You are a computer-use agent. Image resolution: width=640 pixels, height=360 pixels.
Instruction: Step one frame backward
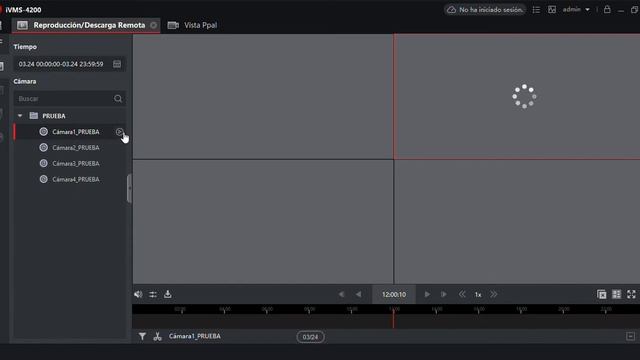click(x=341, y=294)
